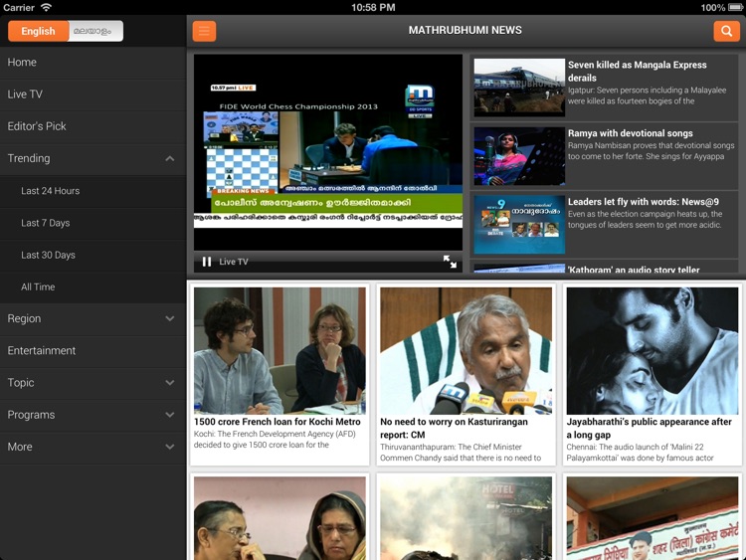
Task: Open Ramya devotional songs thumbnail
Action: click(519, 156)
